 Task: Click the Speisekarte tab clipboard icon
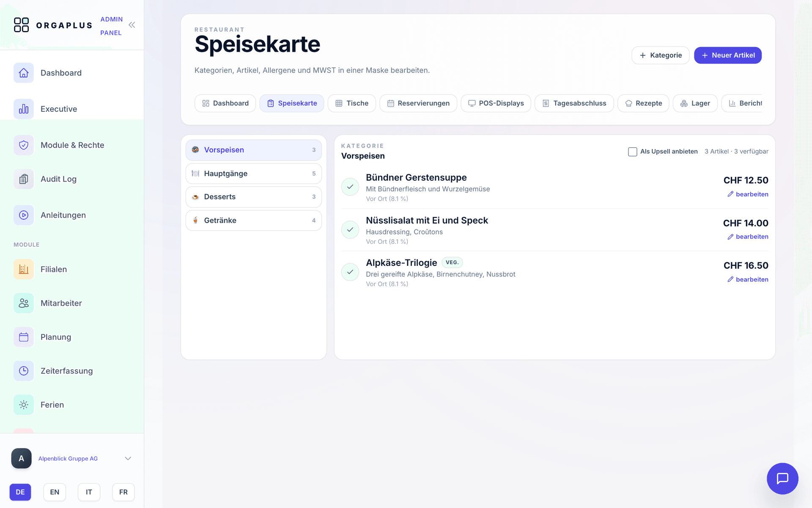click(271, 103)
